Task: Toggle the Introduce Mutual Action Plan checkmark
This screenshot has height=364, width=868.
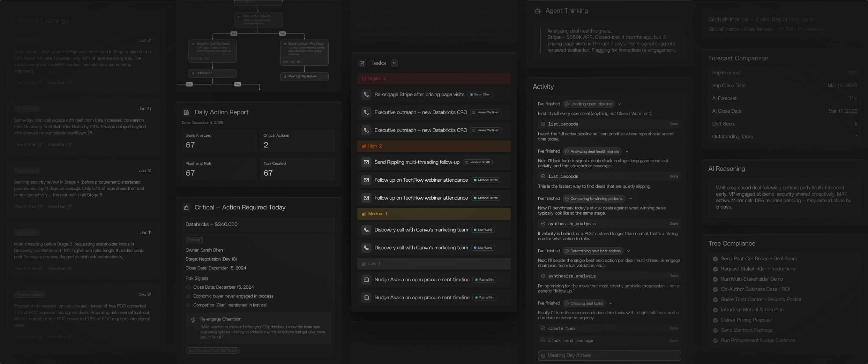Action: tap(715, 310)
